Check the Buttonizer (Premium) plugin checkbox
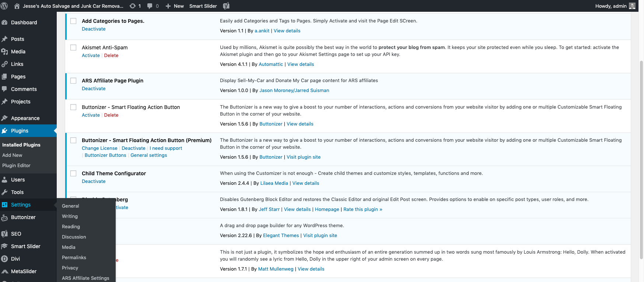The height and width of the screenshot is (282, 644). pos(73,140)
